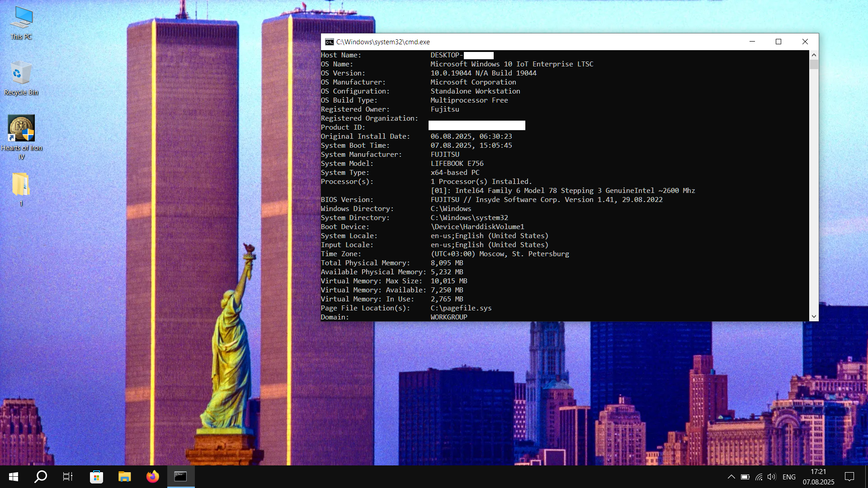Open clock and date calendar
This screenshot has height=488, width=868.
818,477
